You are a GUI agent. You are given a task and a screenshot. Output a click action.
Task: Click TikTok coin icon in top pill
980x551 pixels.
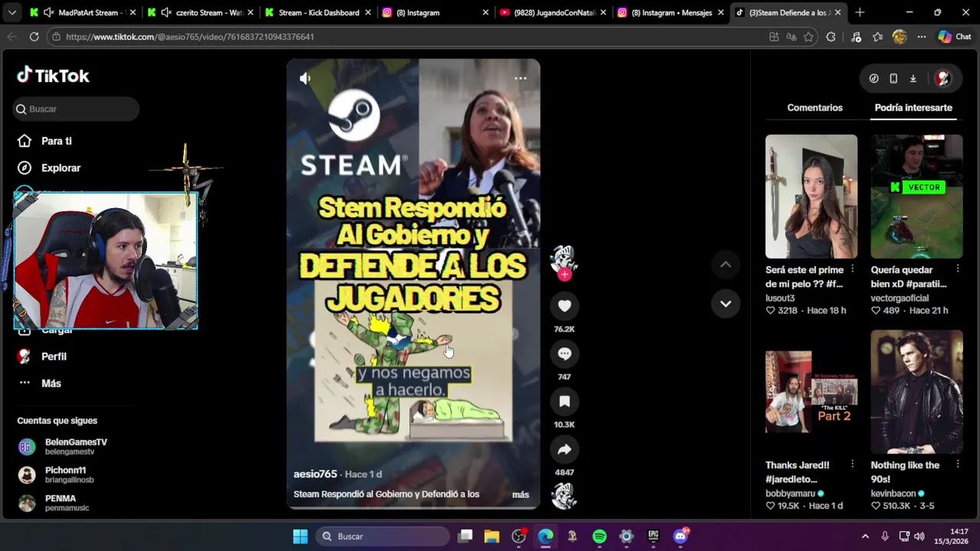click(874, 78)
